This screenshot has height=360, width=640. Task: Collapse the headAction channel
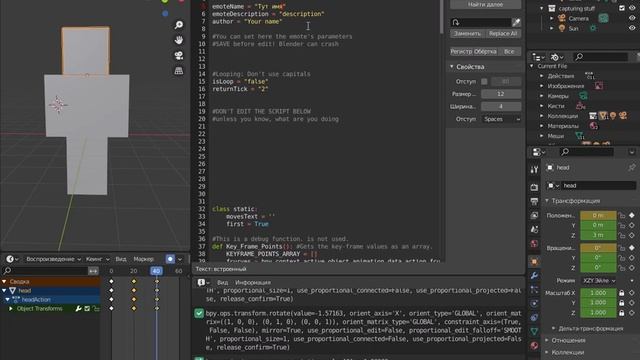(x=7, y=299)
